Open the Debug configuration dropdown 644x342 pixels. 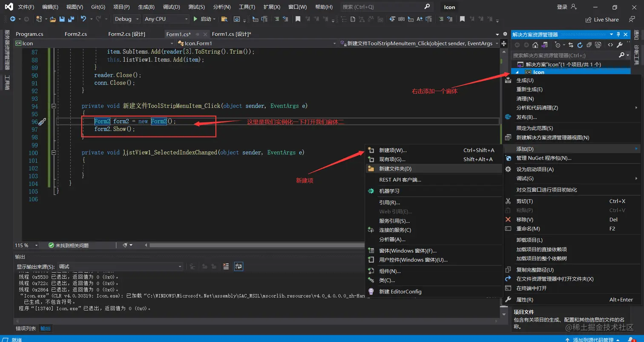tap(126, 19)
